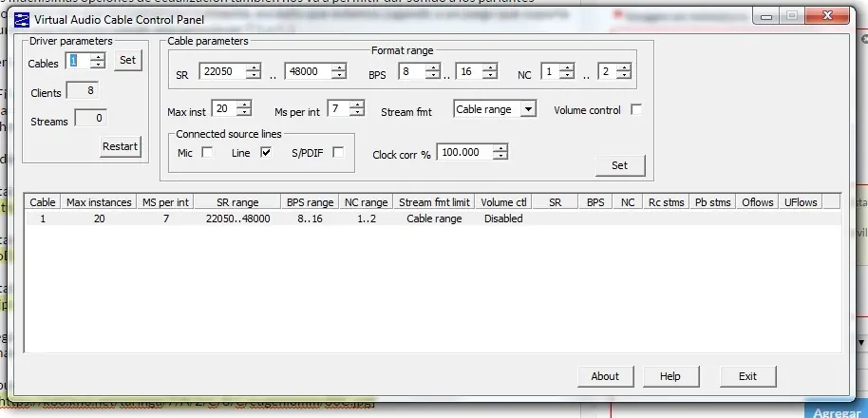Click the Max instances column header
The height and width of the screenshot is (418, 868).
tap(99, 202)
